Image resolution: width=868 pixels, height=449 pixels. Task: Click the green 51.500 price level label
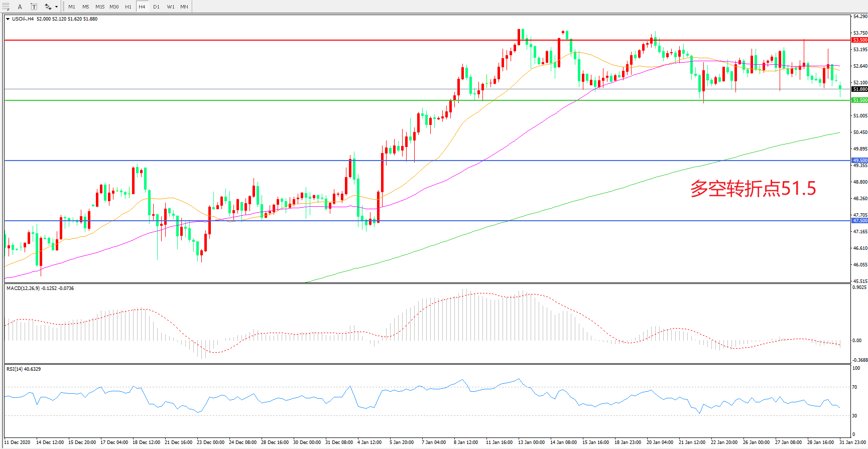[859, 100]
